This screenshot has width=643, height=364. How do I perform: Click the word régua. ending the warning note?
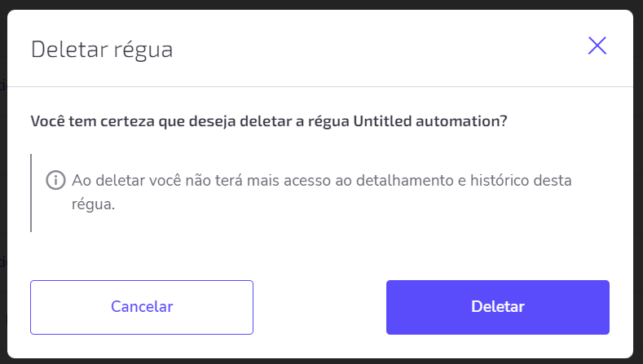(x=93, y=204)
